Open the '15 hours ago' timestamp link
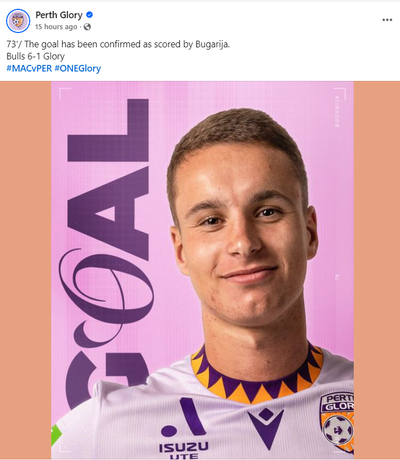Image resolution: width=400 pixels, height=460 pixels. 56,27
